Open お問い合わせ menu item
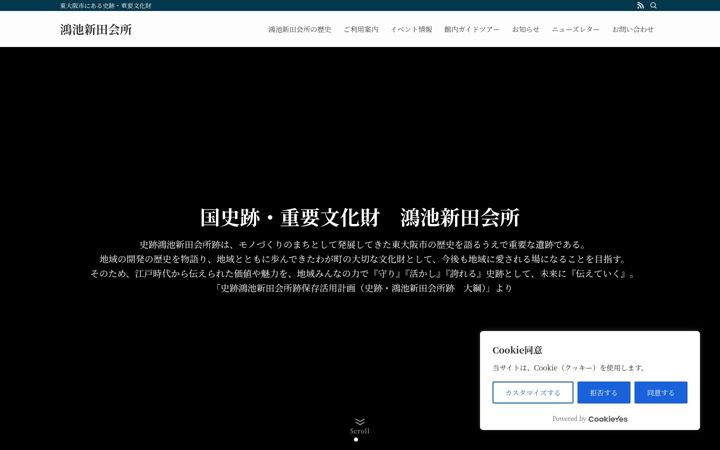 click(633, 29)
